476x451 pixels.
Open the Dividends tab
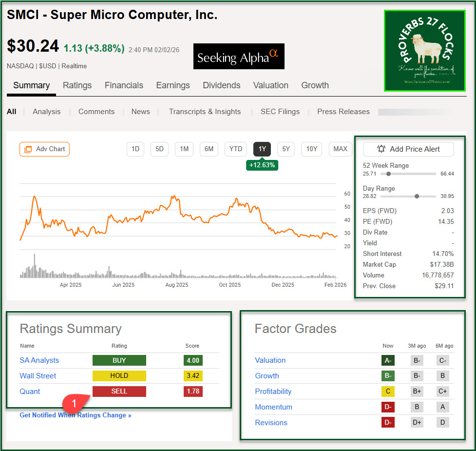(x=221, y=85)
